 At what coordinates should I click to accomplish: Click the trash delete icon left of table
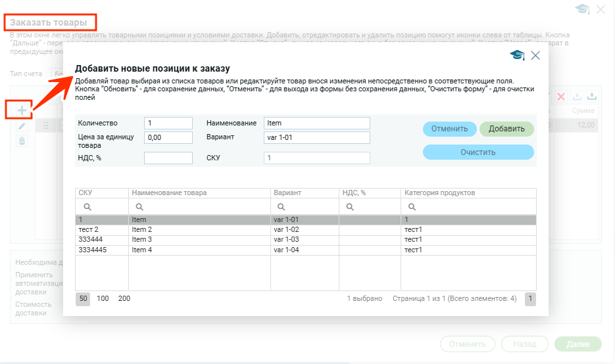pyautogui.click(x=22, y=141)
